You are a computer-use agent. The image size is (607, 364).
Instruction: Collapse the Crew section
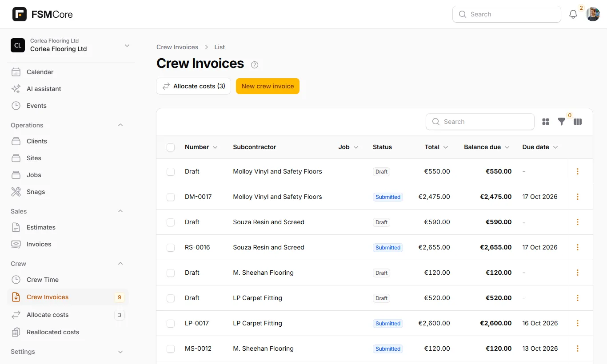click(120, 264)
